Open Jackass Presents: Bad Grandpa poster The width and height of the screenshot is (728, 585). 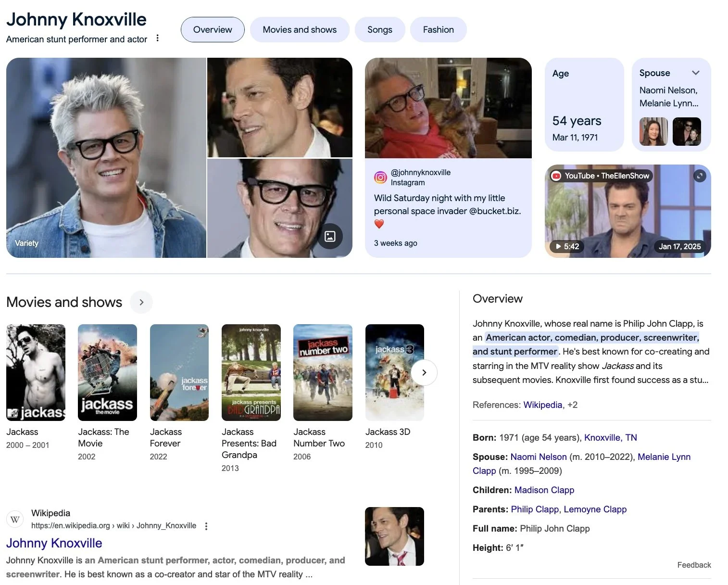251,372
